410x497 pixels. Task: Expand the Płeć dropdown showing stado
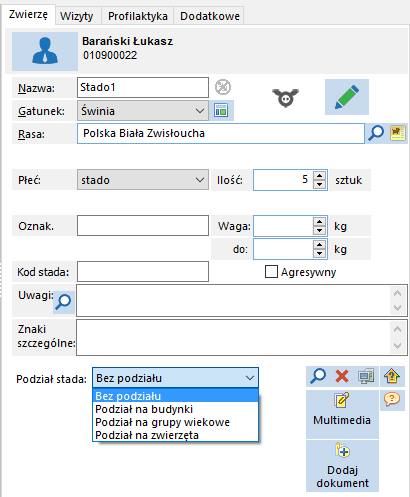click(143, 180)
